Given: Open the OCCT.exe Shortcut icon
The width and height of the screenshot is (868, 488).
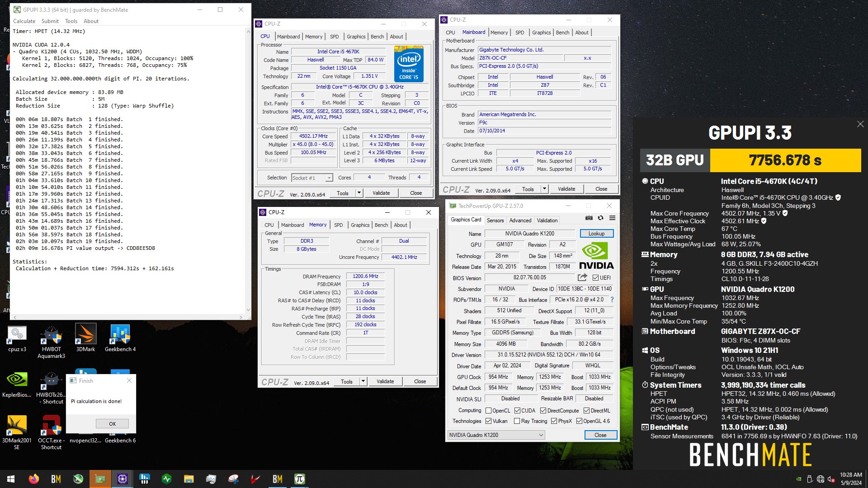Looking at the screenshot, I should (51, 433).
